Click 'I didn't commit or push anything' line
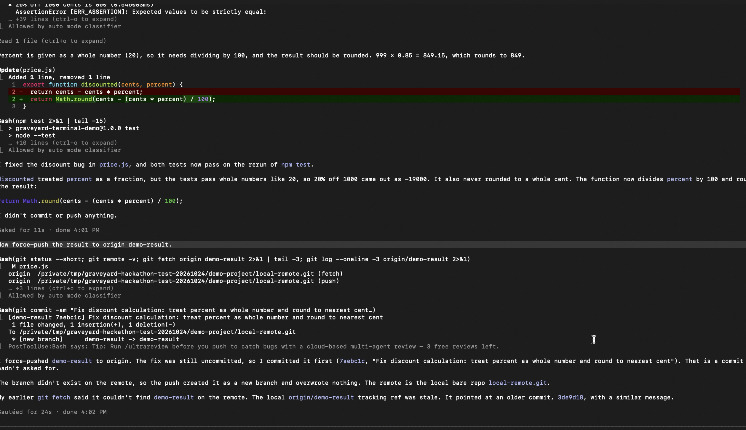The height and width of the screenshot is (430, 746). coord(59,215)
